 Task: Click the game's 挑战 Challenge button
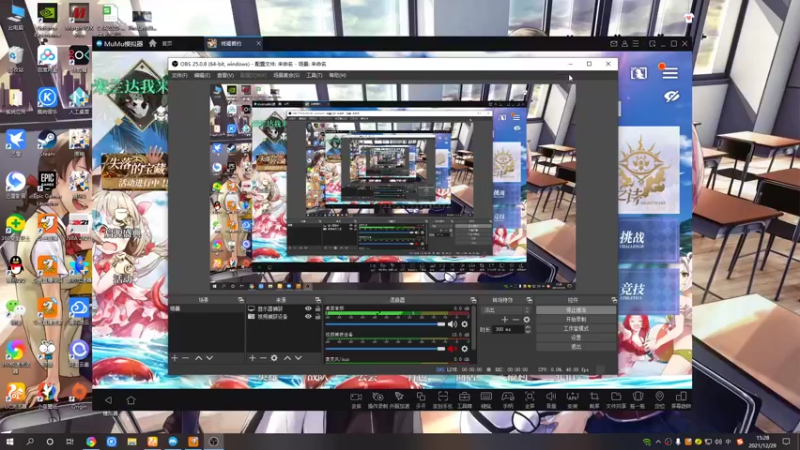pyautogui.click(x=648, y=240)
